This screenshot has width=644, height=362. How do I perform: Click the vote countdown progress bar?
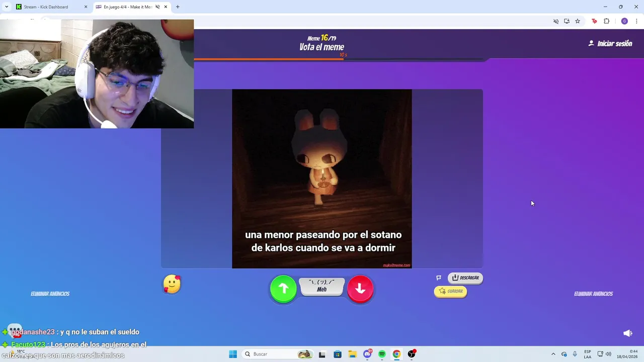(340, 59)
